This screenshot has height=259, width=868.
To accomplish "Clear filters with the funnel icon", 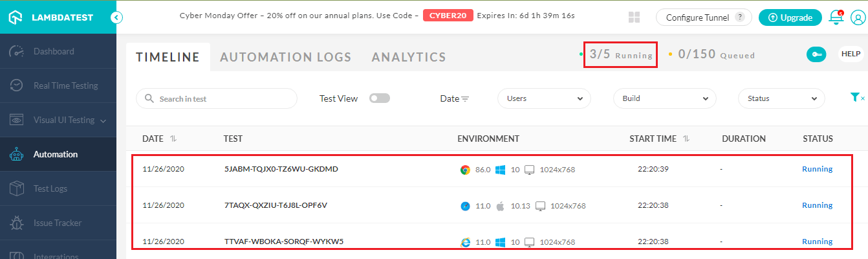I will pos(856,97).
